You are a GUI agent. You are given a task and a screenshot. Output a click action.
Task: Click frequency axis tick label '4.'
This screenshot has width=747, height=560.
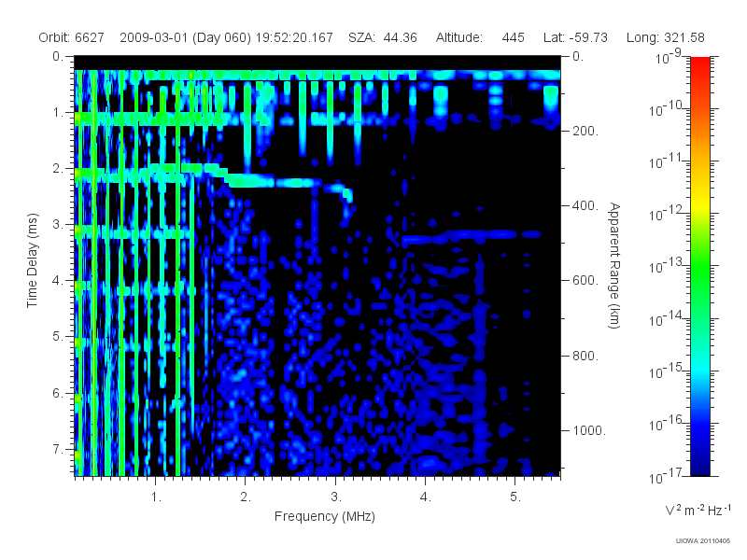coord(426,497)
